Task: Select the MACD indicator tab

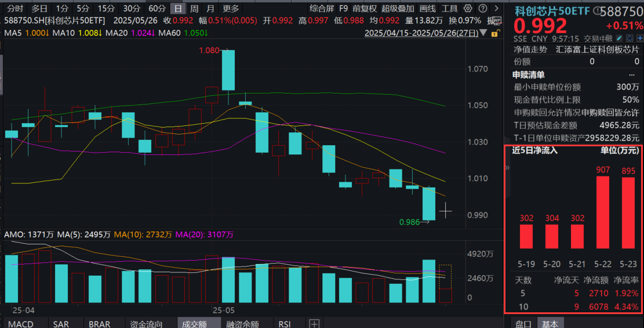Action: (x=21, y=323)
